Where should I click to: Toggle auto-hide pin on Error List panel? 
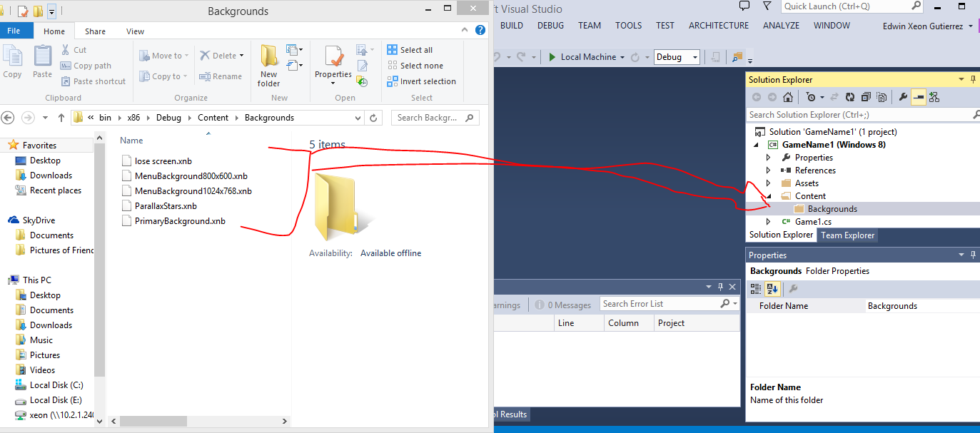722,287
